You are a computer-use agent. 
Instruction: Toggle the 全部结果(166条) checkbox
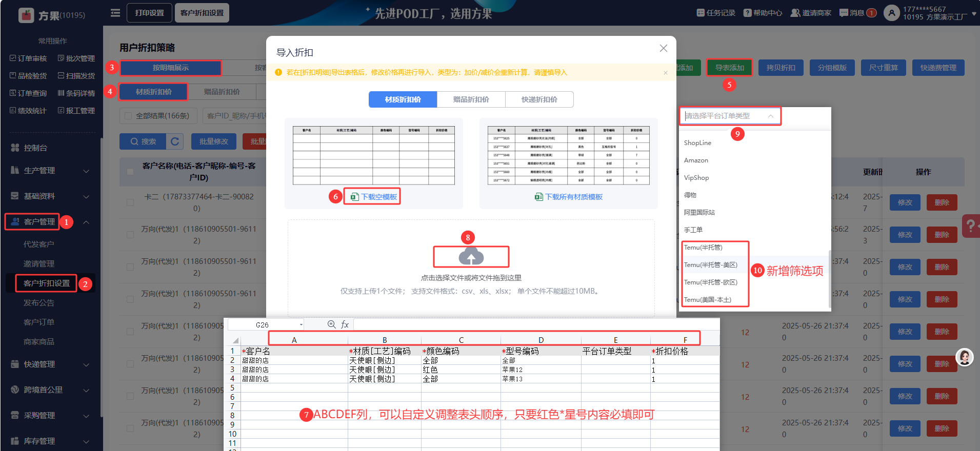129,116
